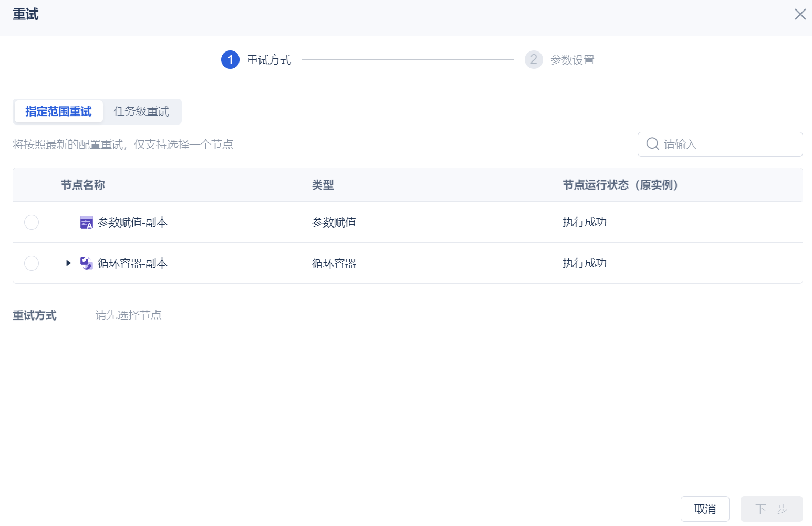Click the 参数赋值-副本 node type icon

pyautogui.click(x=87, y=222)
